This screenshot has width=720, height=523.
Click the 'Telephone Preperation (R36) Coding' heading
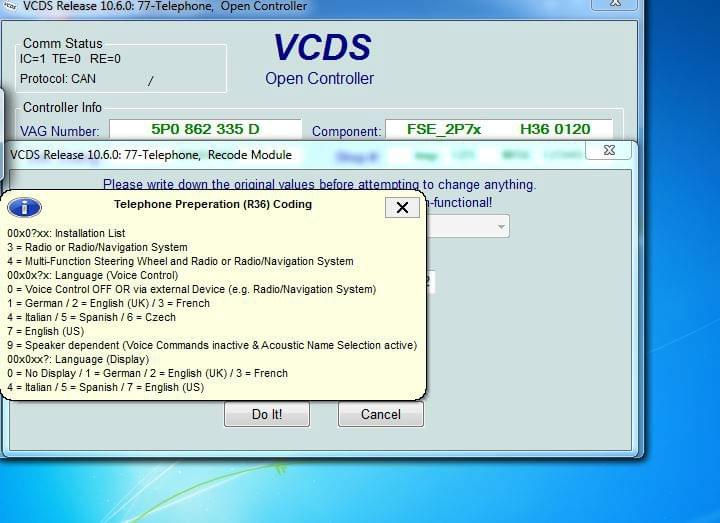coord(213,204)
